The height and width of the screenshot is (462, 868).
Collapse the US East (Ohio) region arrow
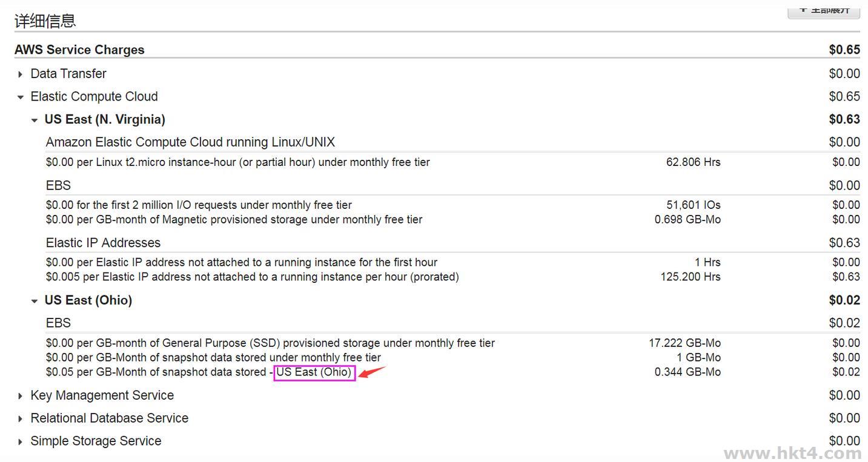35,301
